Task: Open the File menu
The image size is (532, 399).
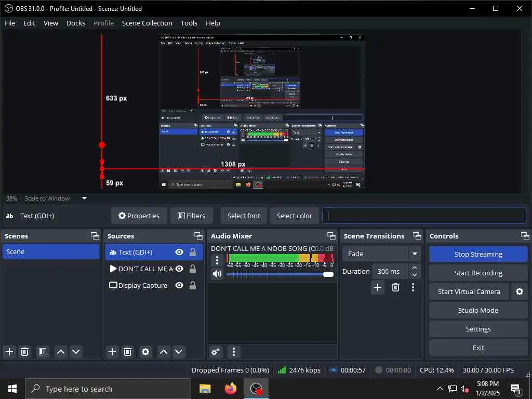Action: [10, 23]
